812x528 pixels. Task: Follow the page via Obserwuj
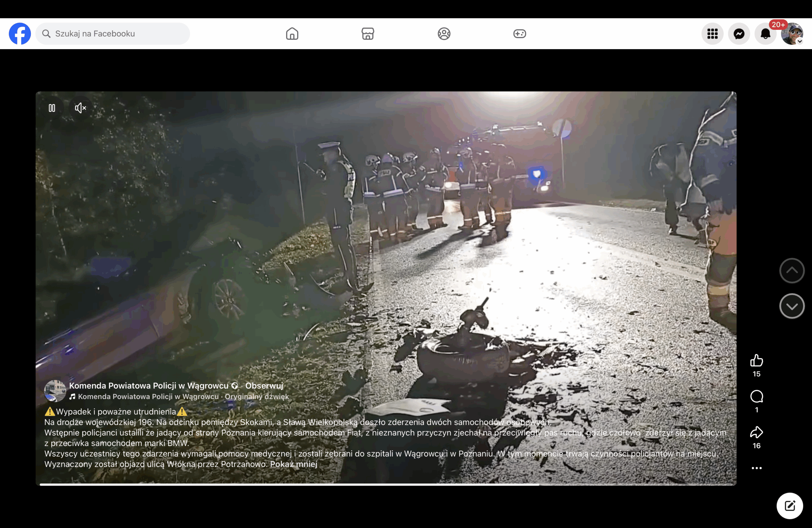264,385
